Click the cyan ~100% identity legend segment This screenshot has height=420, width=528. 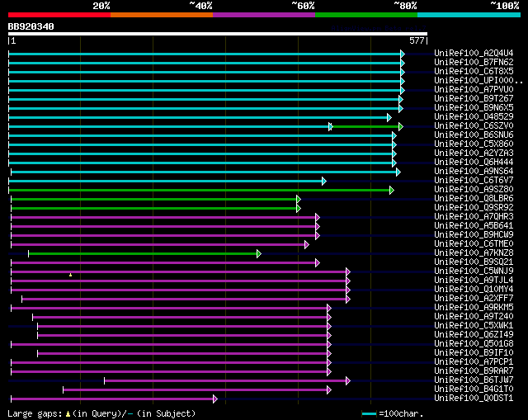[469, 15]
